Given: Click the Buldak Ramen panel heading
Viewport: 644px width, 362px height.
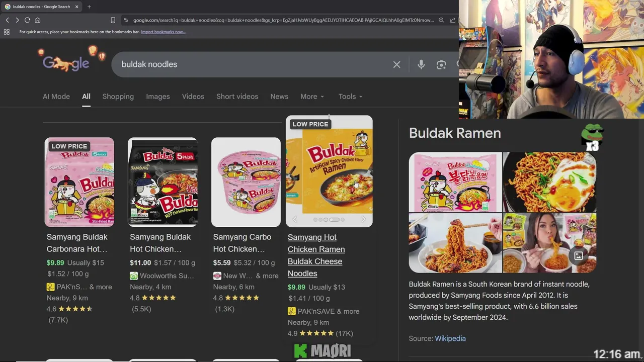Looking at the screenshot, I should pos(455,133).
